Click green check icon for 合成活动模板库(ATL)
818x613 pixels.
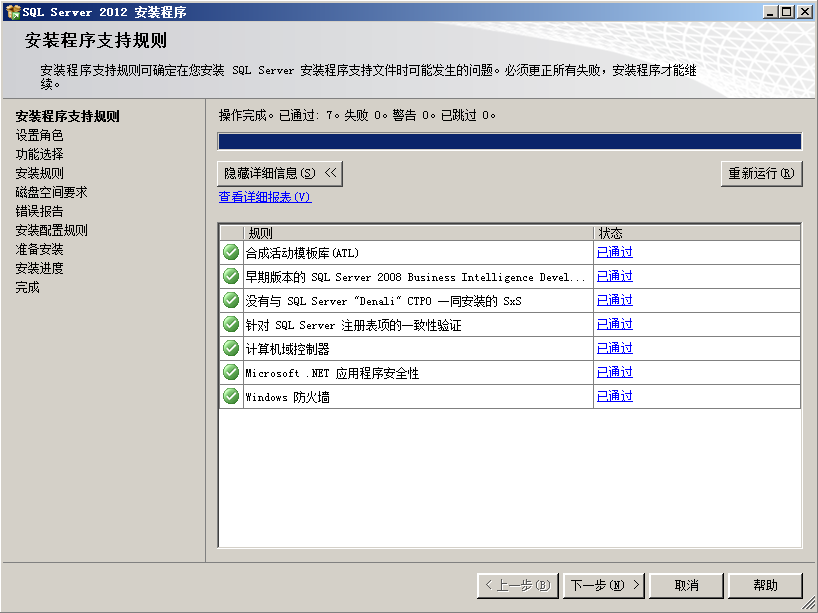pos(231,253)
